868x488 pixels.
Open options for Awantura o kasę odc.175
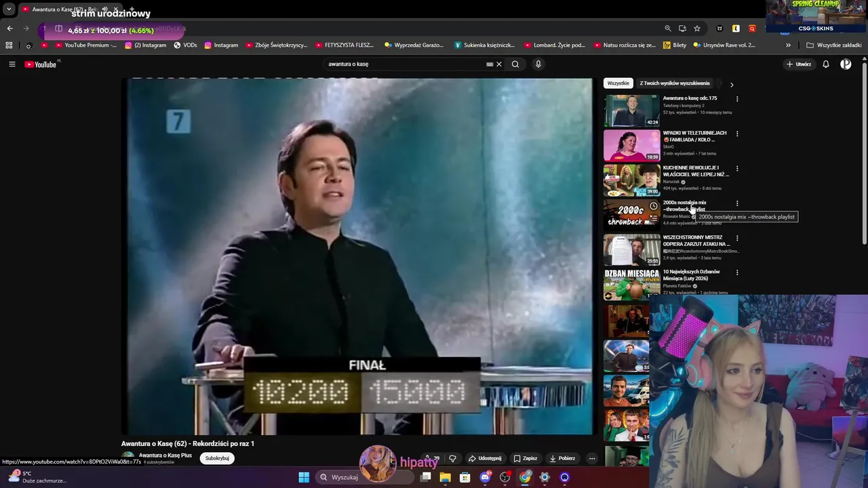(x=737, y=99)
